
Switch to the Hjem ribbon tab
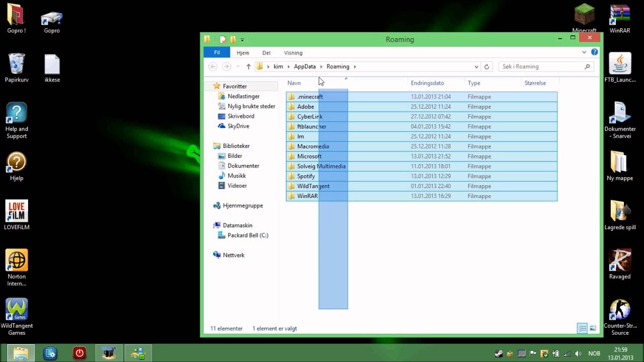tap(243, 53)
